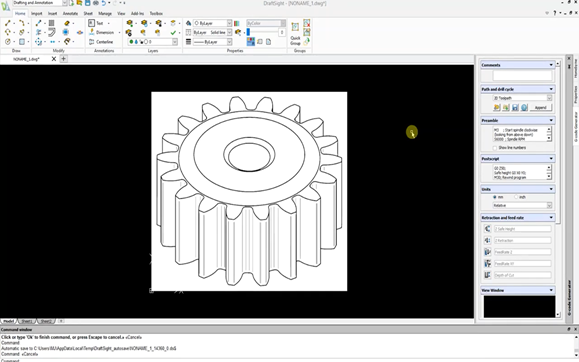The height and width of the screenshot is (362, 579).
Task: Click the Dimension tool icon
Action: 92,32
